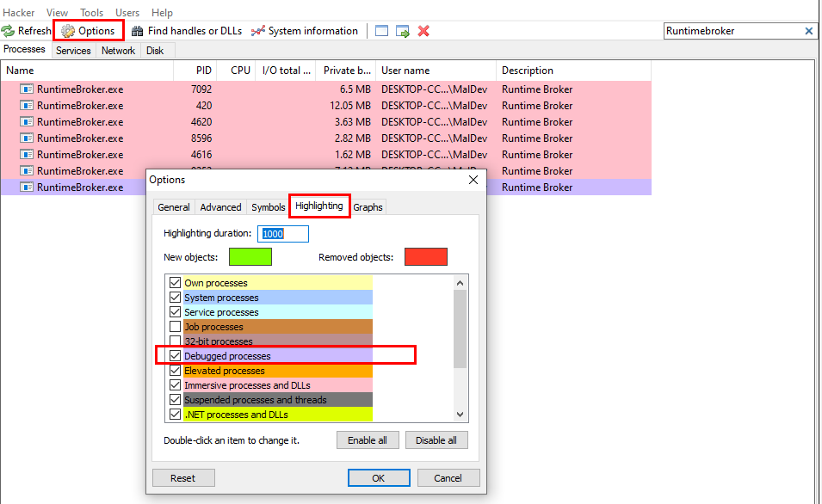Click the process icon for PID 8596

(x=26, y=138)
